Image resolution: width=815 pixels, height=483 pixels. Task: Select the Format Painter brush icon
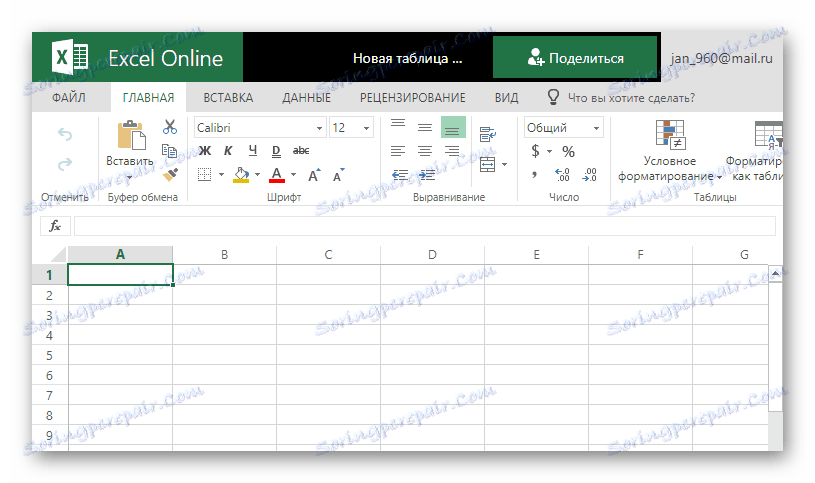click(x=170, y=175)
